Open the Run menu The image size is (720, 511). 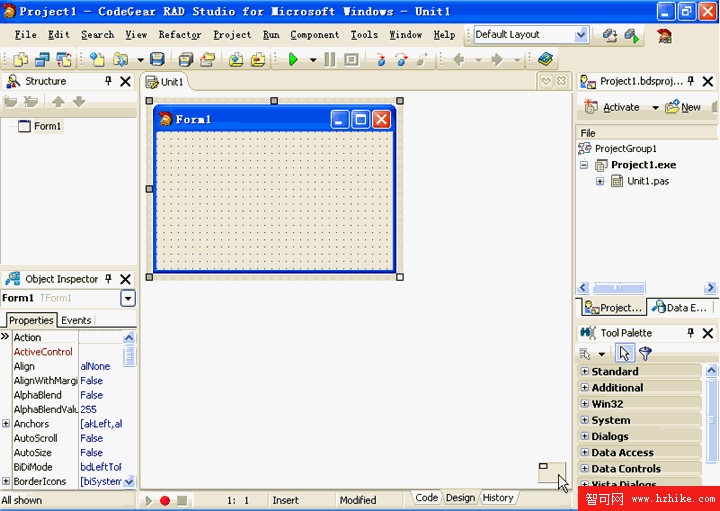(271, 35)
